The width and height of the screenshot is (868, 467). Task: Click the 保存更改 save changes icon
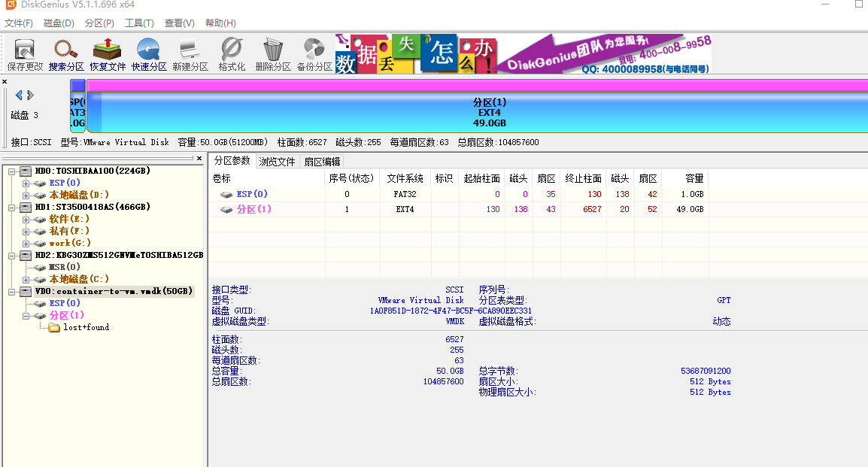coord(25,54)
